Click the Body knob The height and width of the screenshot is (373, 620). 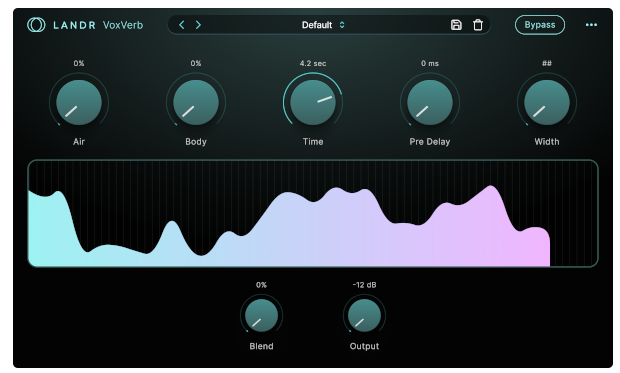click(196, 103)
